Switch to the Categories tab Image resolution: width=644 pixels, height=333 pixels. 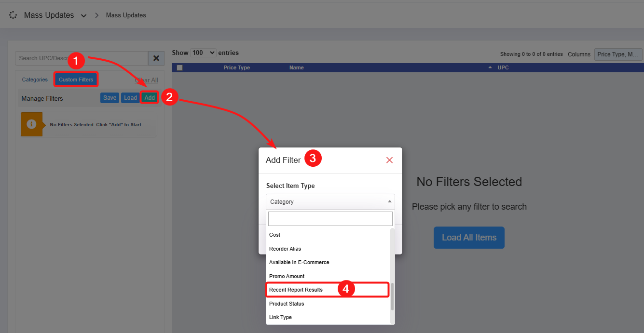click(x=35, y=80)
